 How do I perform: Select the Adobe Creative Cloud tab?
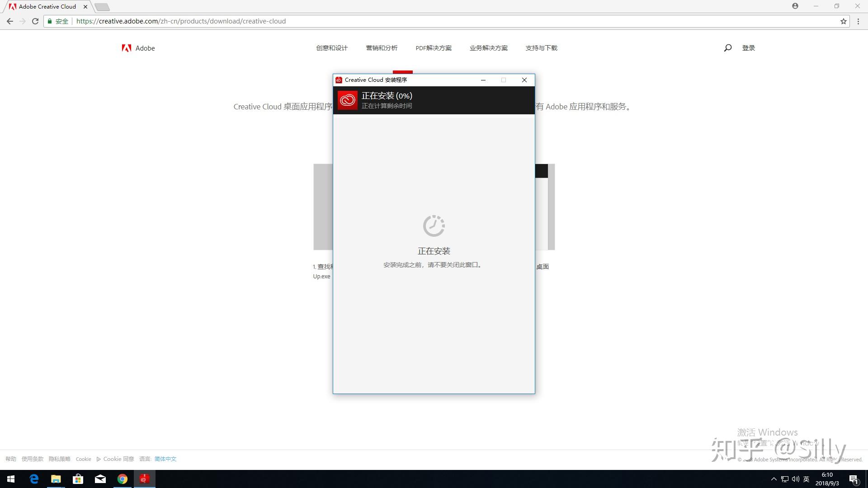pyautogui.click(x=47, y=7)
